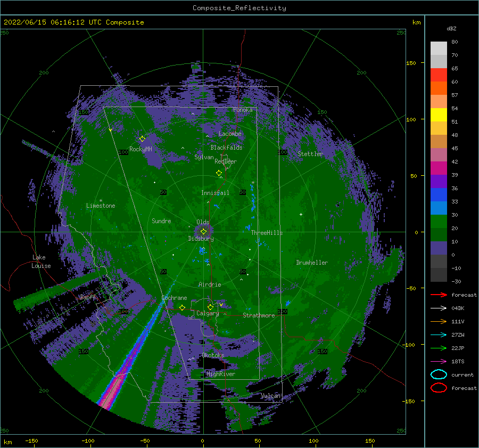Click the Calgary city label
This screenshot has width=479, height=448.
208,313
